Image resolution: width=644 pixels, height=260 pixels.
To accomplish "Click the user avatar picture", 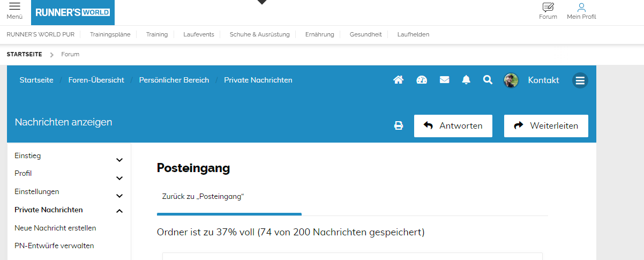I will [x=511, y=80].
